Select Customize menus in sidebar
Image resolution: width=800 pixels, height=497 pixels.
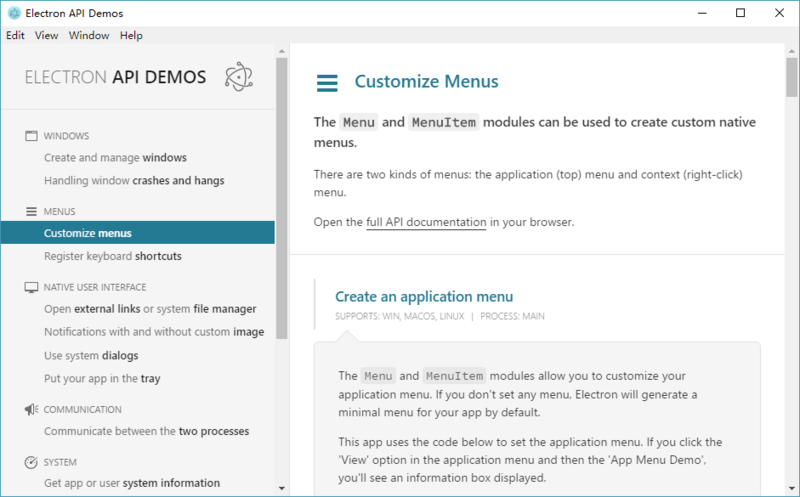point(138,233)
